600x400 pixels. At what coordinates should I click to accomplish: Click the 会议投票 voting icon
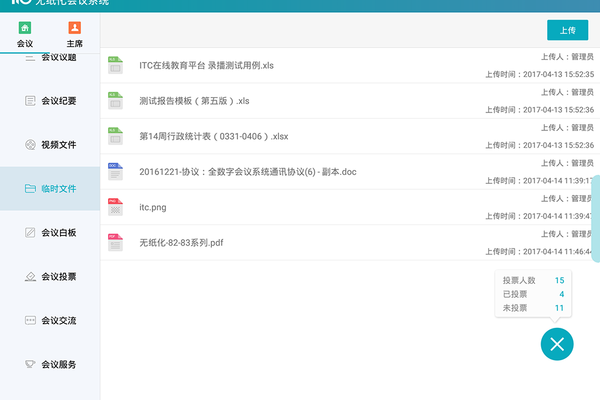tap(31, 276)
